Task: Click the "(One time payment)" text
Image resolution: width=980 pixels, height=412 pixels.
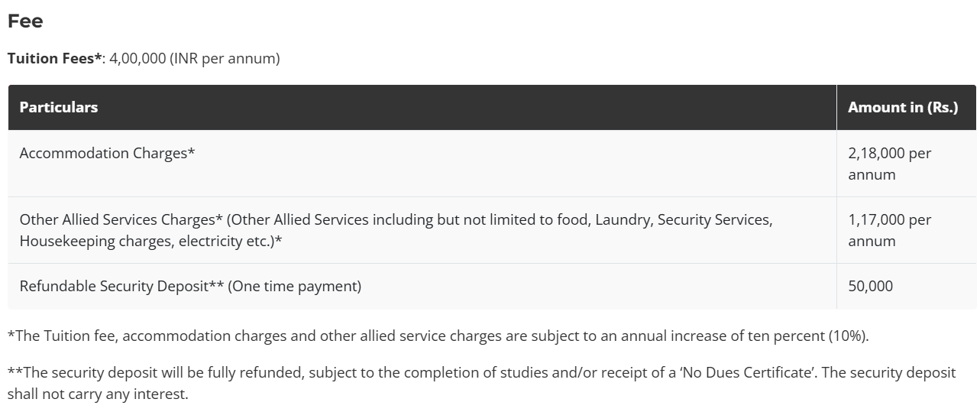Action: pyautogui.click(x=294, y=287)
